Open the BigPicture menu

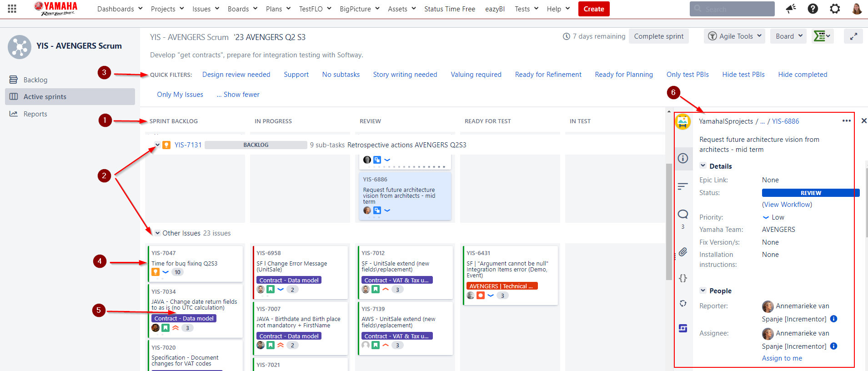point(360,9)
